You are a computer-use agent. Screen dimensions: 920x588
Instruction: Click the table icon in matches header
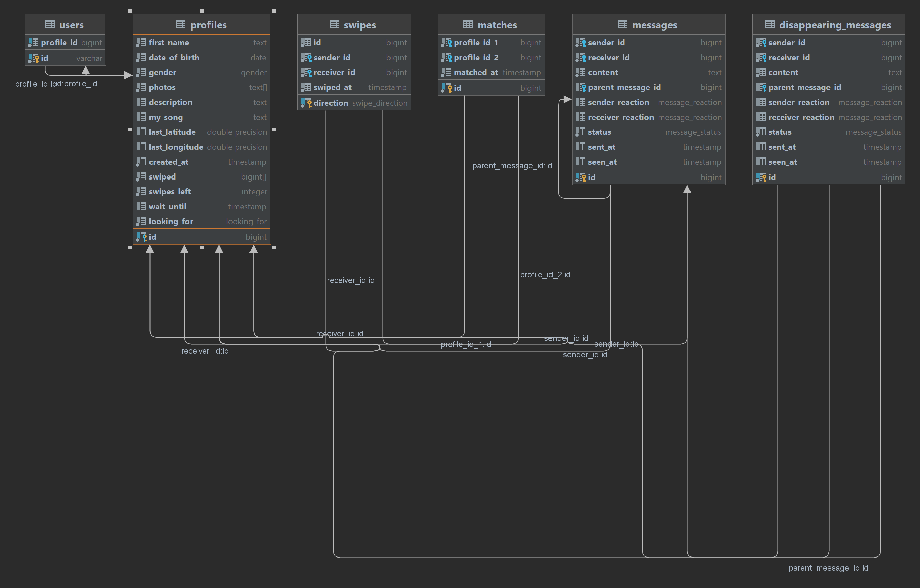click(468, 24)
